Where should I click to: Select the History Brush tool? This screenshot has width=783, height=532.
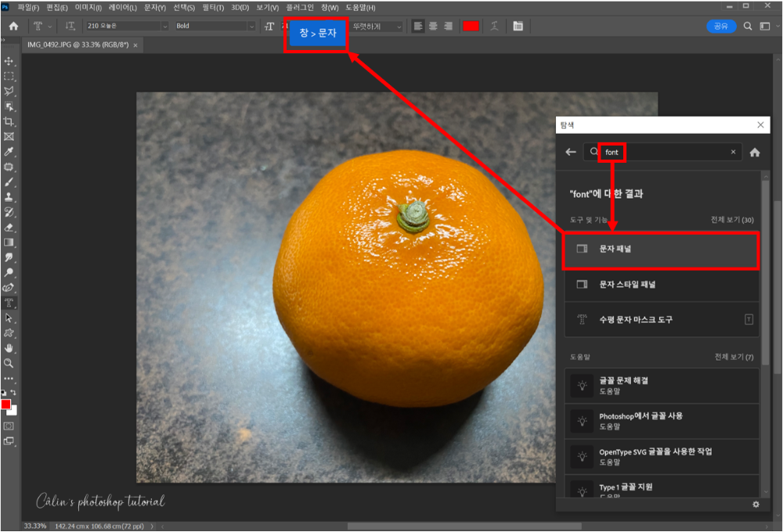[9, 212]
